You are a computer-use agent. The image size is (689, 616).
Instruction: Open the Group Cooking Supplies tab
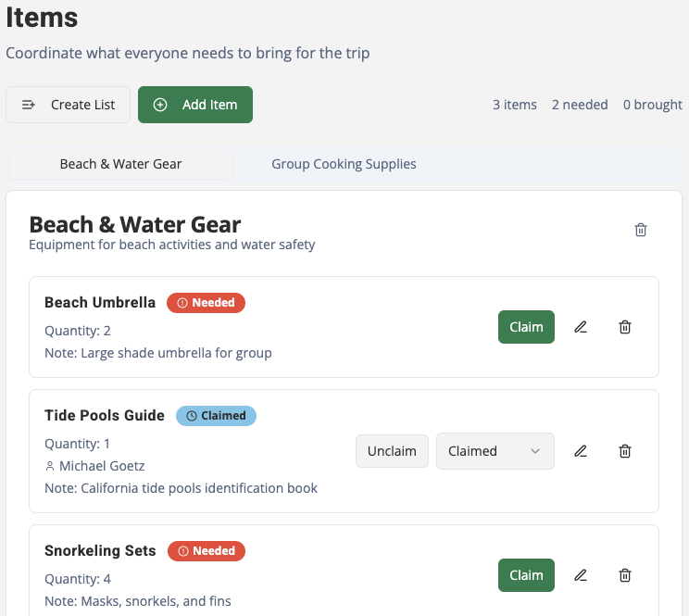pyautogui.click(x=344, y=164)
